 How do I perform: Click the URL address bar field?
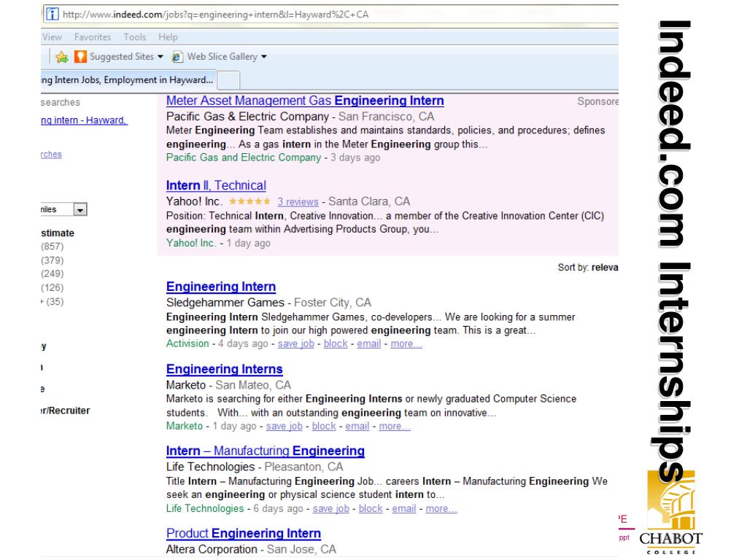[x=331, y=15]
